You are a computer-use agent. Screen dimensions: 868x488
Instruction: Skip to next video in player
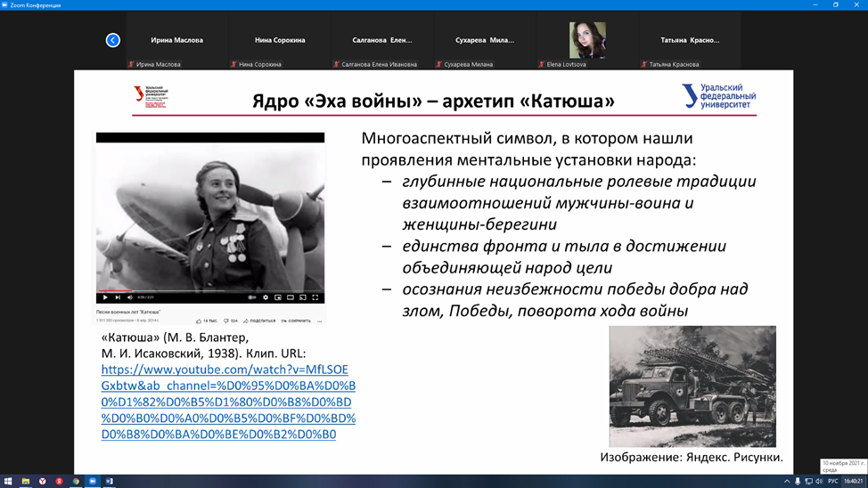pos(118,297)
